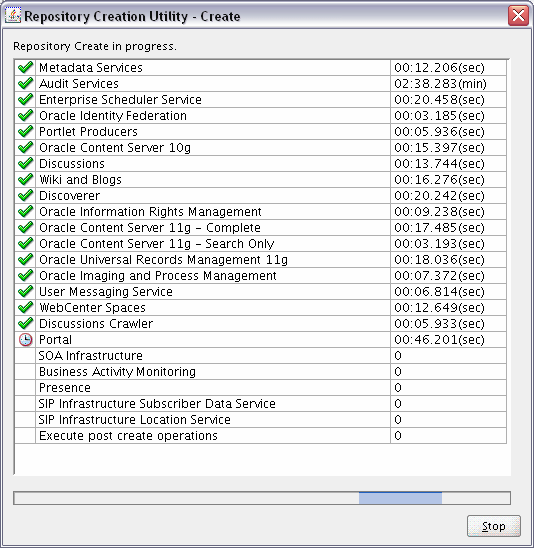The height and width of the screenshot is (548, 534).
Task: Select Execute post create operations row
Action: point(260,436)
